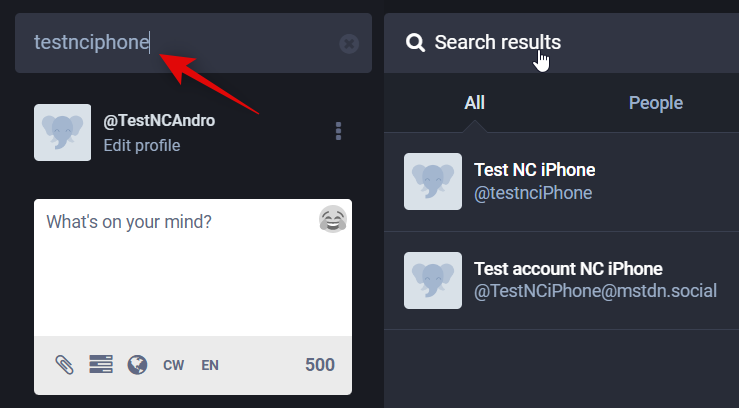Open the Test NC iPhone result
The image size is (739, 408).
pos(534,170)
